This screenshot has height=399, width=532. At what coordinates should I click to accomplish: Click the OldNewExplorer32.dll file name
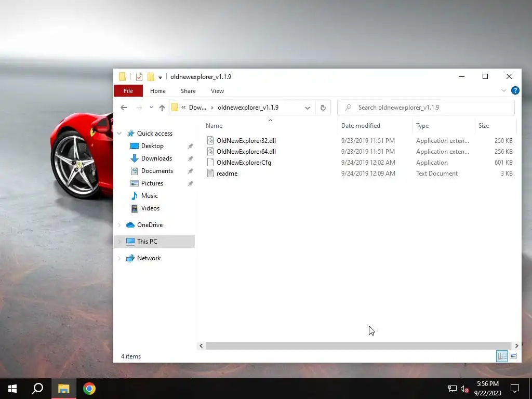click(246, 140)
